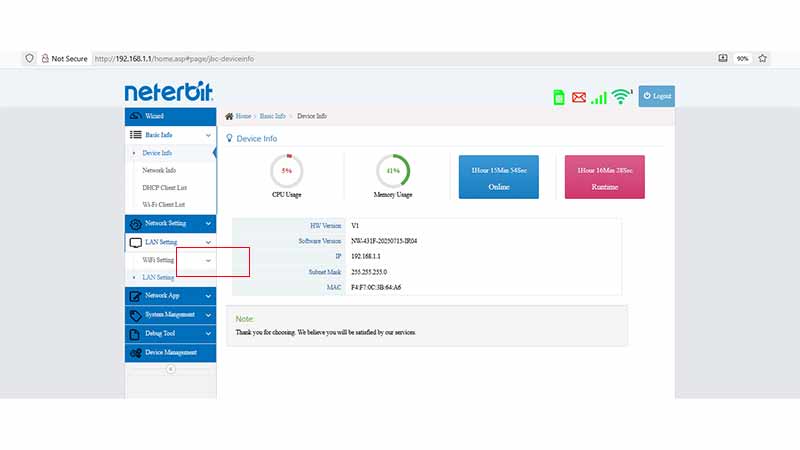Expand the Network Setting menu
The image size is (800, 450).
click(170, 223)
